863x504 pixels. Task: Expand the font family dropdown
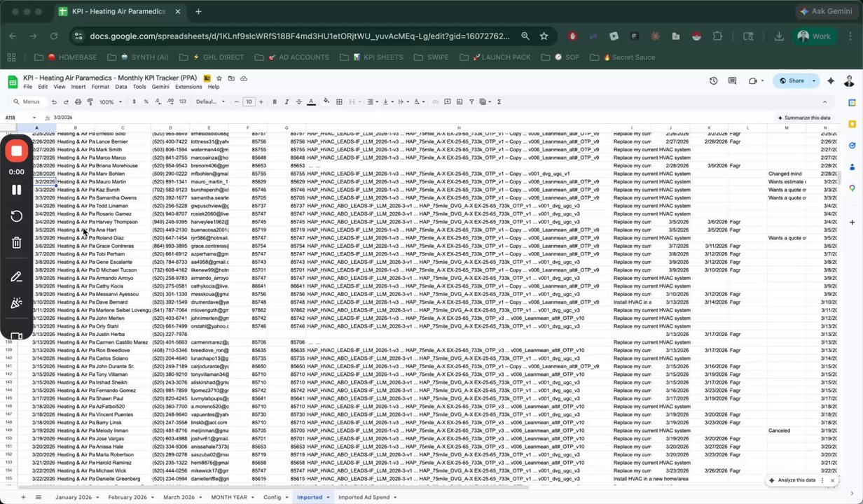[210, 101]
